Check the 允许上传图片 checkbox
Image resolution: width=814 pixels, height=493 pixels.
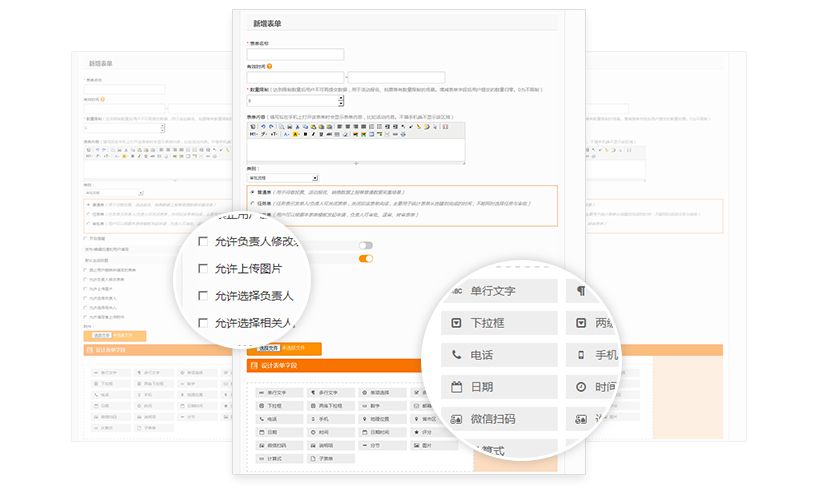203,269
